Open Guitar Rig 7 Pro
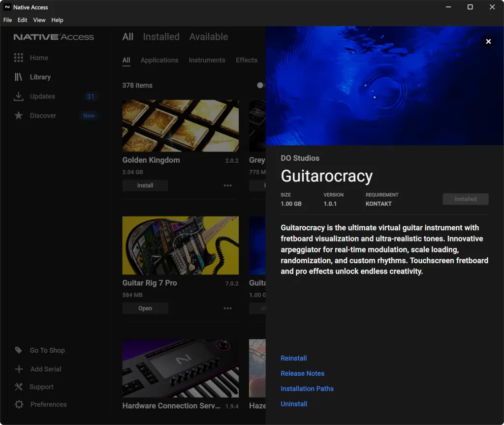Screen dimensions: 504x425 [x=145, y=308]
